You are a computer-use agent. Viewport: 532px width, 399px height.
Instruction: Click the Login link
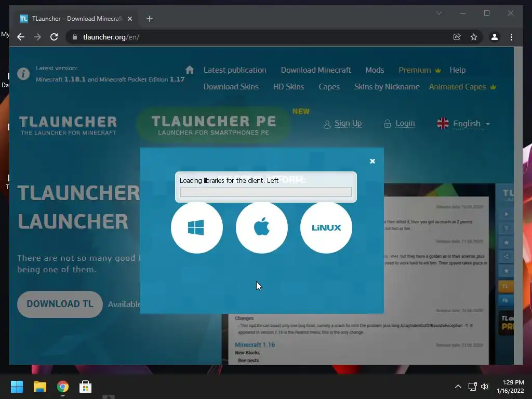point(405,123)
